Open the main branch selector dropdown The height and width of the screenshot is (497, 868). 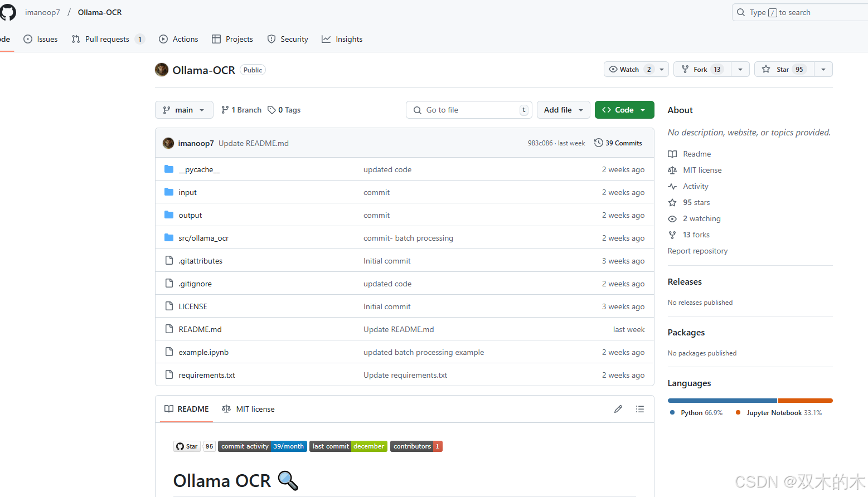tap(184, 110)
